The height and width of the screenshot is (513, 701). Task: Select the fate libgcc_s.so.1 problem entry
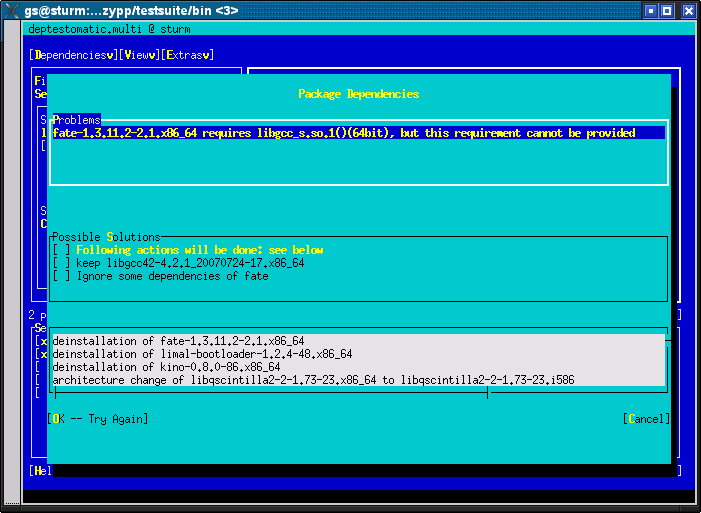coord(359,133)
